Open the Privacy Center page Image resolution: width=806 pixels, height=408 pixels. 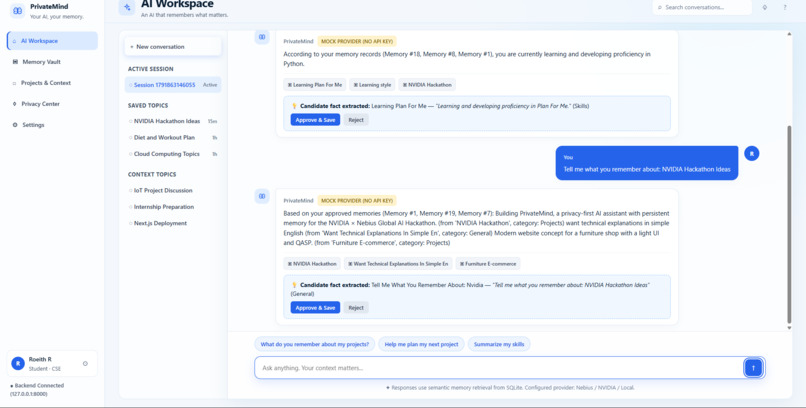click(52, 104)
